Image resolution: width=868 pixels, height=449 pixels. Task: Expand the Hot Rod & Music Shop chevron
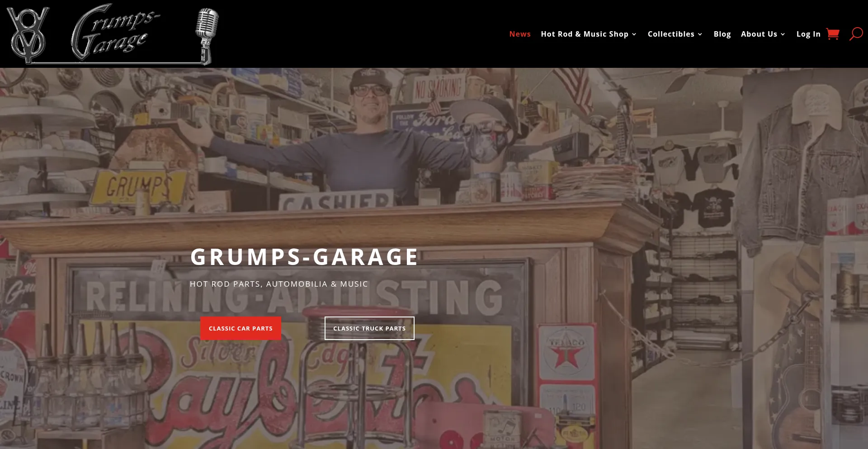pyautogui.click(x=634, y=34)
